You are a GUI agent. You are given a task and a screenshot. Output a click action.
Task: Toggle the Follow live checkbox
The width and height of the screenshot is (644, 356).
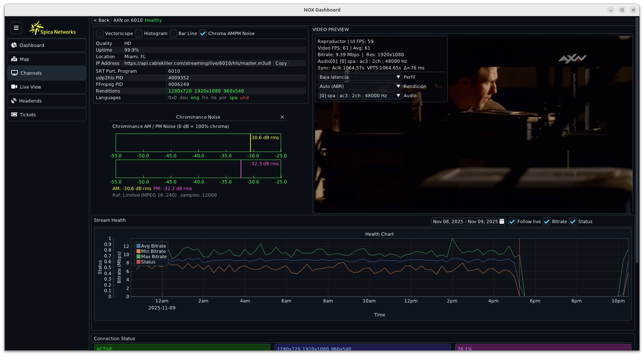[512, 221]
